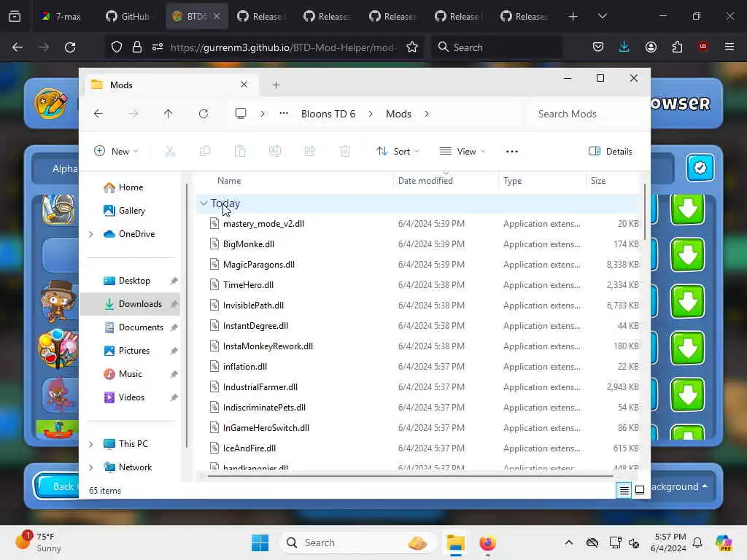Switch to the GitHub browser tab
This screenshot has width=747, height=560.
pos(128,17)
